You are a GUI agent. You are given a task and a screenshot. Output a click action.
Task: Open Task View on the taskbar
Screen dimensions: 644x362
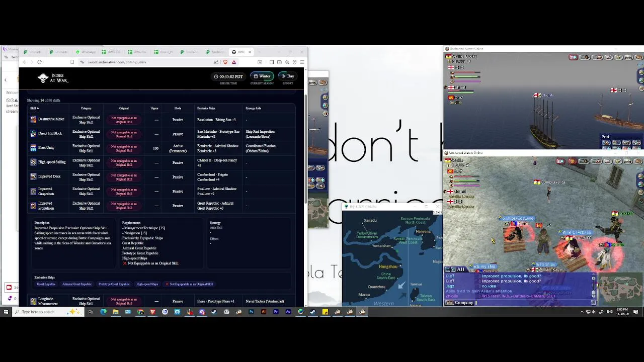(90, 312)
